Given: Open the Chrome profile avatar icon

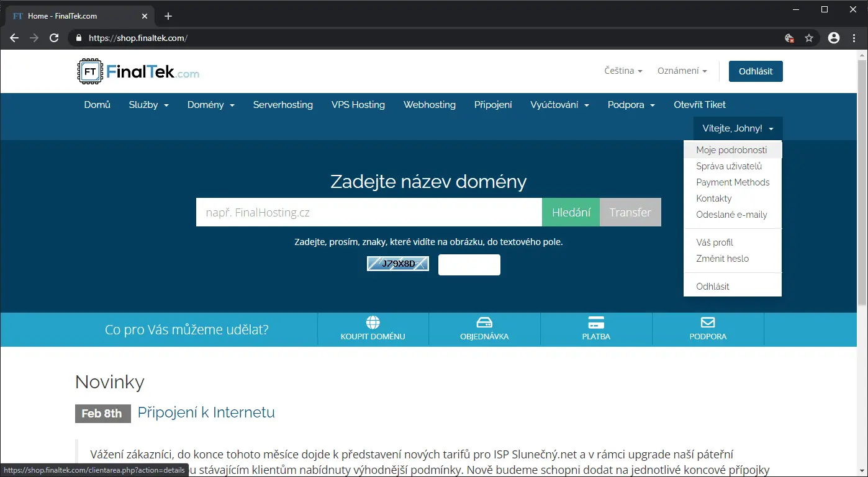Looking at the screenshot, I should click(834, 38).
